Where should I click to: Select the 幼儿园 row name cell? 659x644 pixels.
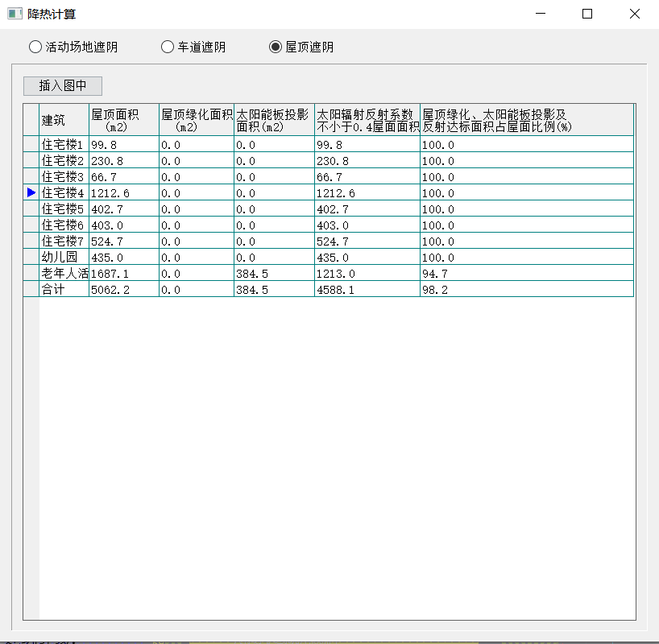(x=64, y=258)
